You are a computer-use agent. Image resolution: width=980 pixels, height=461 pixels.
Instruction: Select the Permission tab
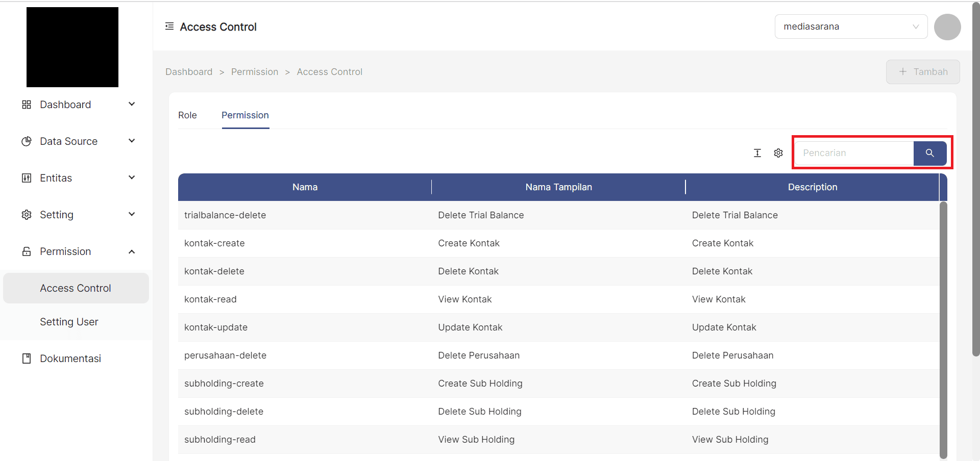click(x=245, y=115)
